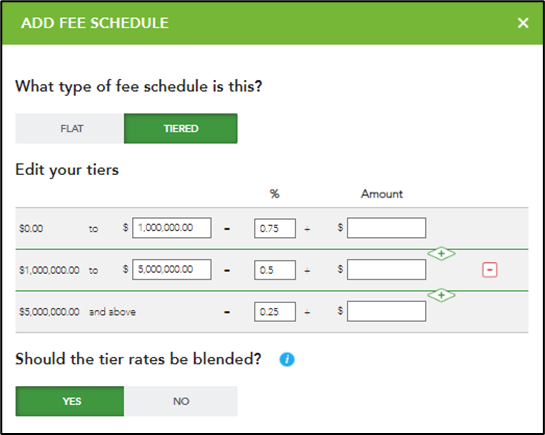The height and width of the screenshot is (435, 545).
Task: Click the Amount field for $5,000,000.00 and above
Action: point(387,311)
